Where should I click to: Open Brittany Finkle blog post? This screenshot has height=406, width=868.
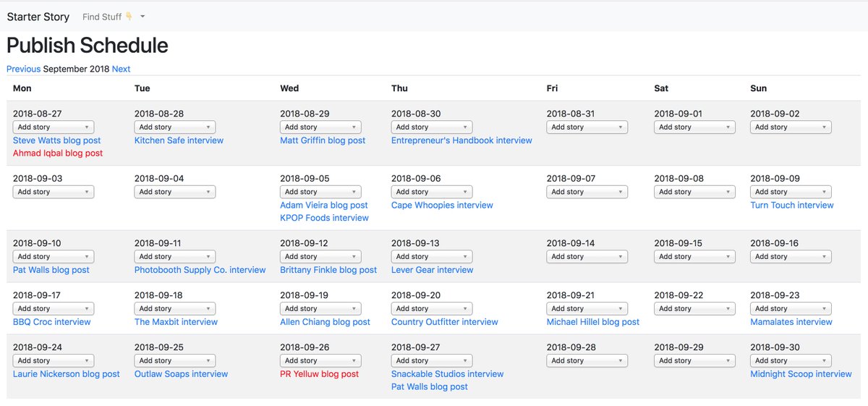[328, 270]
